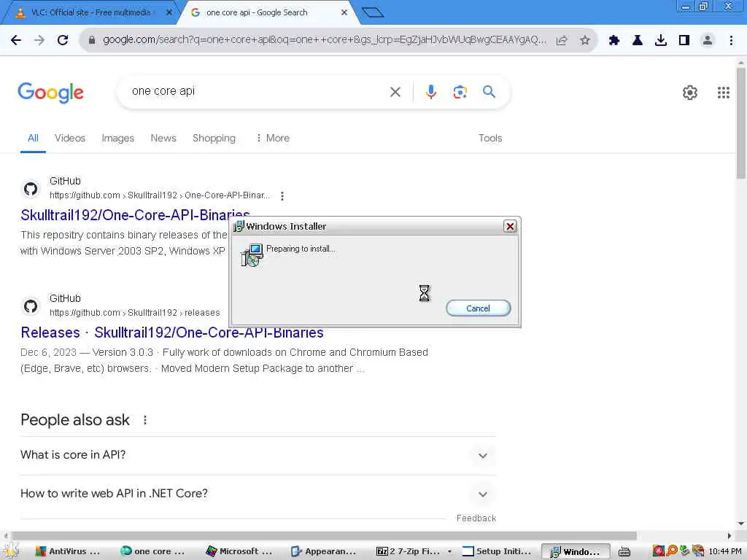
Task: Close the one core api search tab
Action: click(x=344, y=12)
